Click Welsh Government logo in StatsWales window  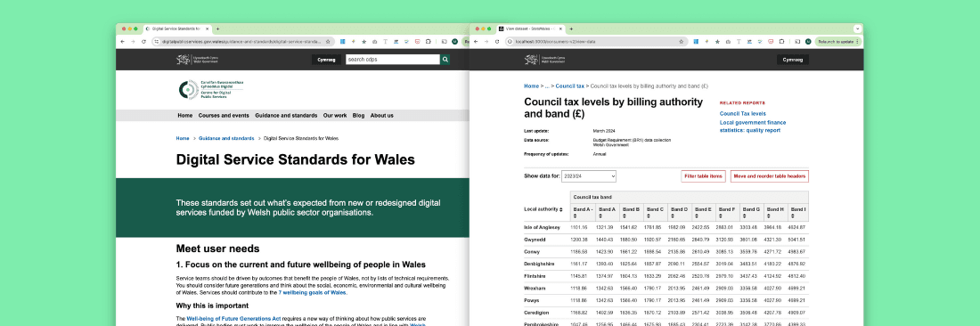pos(545,60)
